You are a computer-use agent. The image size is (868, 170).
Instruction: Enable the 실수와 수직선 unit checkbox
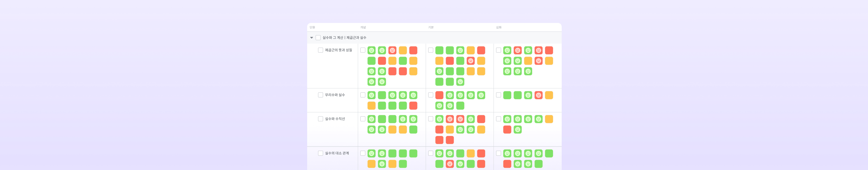point(320,119)
